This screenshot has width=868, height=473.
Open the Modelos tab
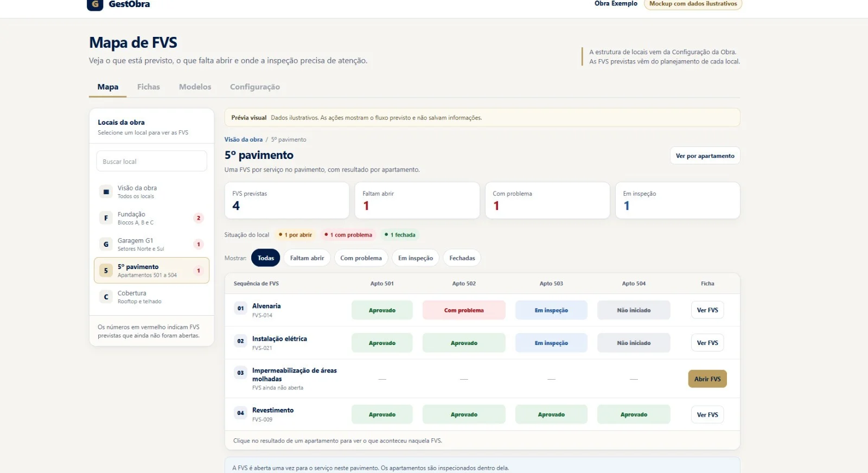click(195, 87)
